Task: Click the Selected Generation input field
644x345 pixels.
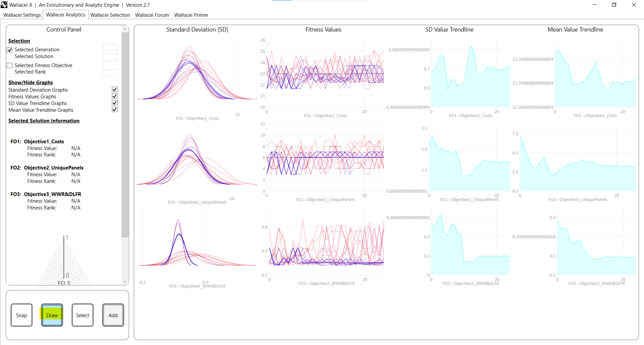Action: (110, 47)
